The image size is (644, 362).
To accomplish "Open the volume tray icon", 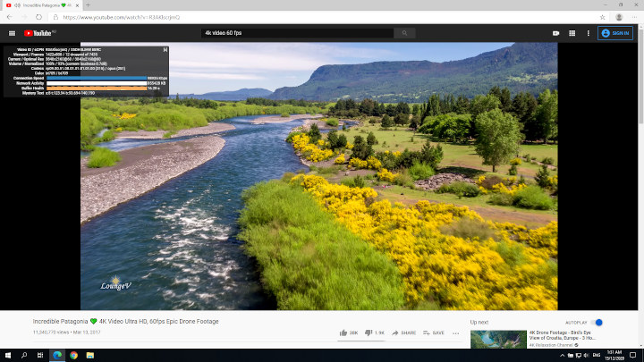I will tap(586, 356).
